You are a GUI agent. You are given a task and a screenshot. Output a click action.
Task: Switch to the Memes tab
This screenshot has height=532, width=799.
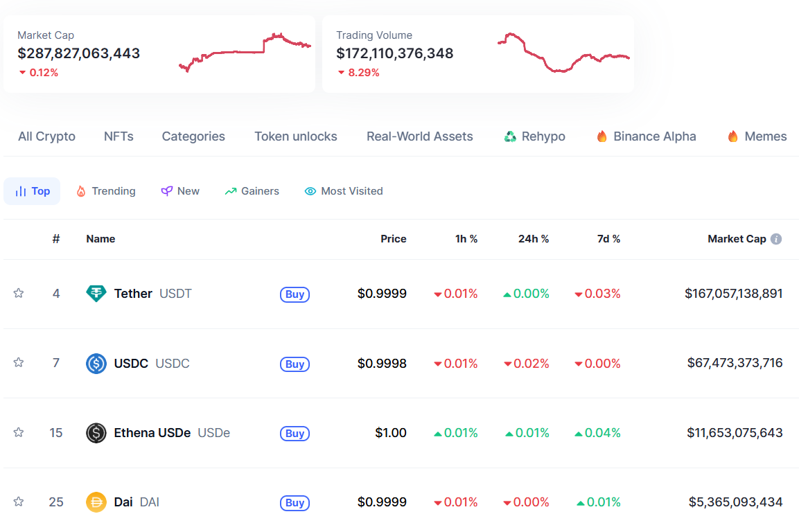[x=757, y=136]
